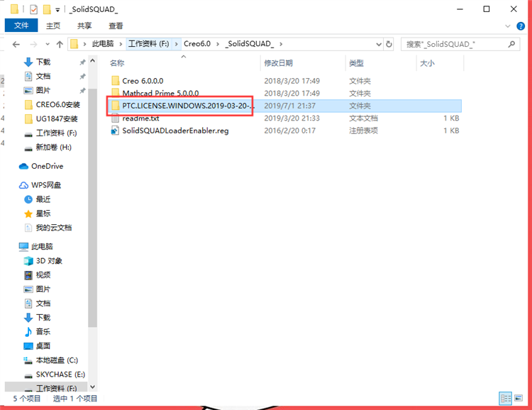Open 桌面 in sidebar
The height and width of the screenshot is (410, 532).
[x=43, y=346]
